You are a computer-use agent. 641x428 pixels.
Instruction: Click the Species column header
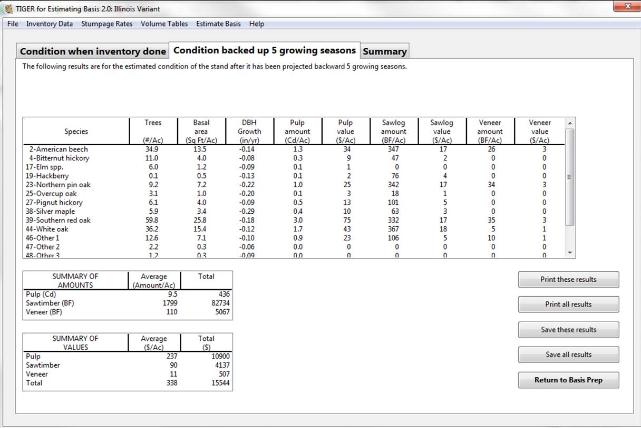tap(75, 131)
